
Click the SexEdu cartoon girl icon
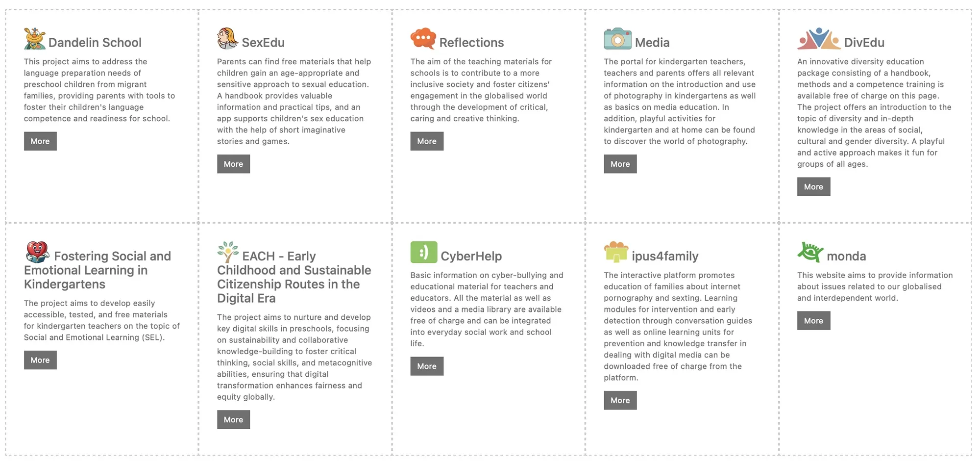(227, 39)
